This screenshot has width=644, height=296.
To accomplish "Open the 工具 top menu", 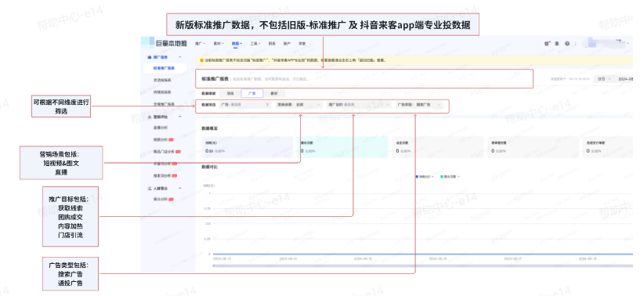I will pyautogui.click(x=255, y=43).
